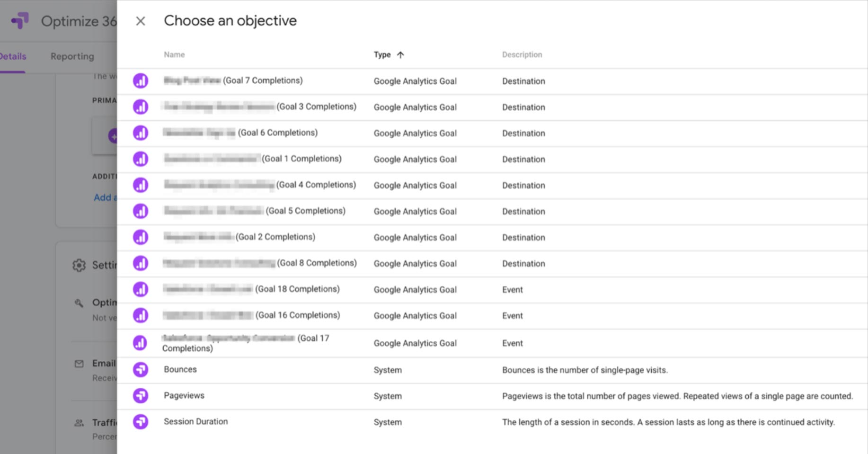Open the blue Add link in the sidebar
Screen dimensions: 868x454
(105, 197)
